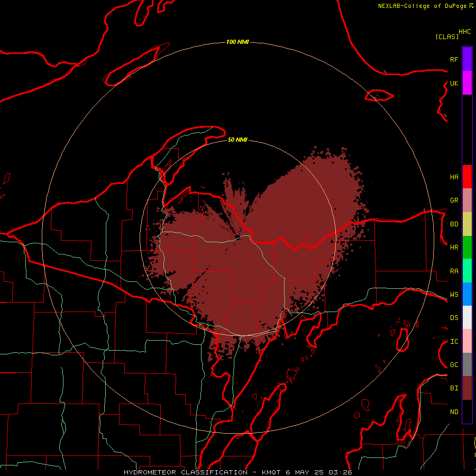476x476 pixels.
Task: Click the WS legend label
Action: (x=454, y=295)
